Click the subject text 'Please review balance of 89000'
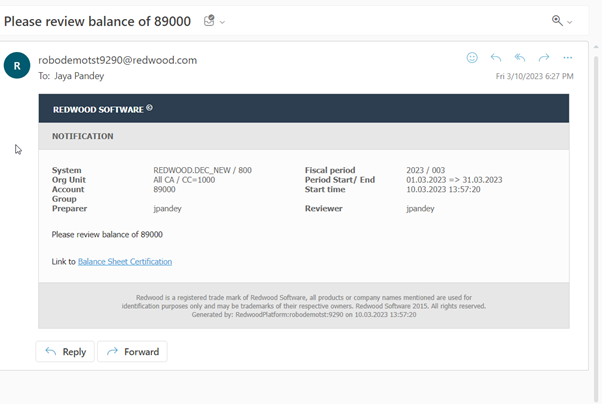Screen dimensions: 602x404 tap(97, 21)
